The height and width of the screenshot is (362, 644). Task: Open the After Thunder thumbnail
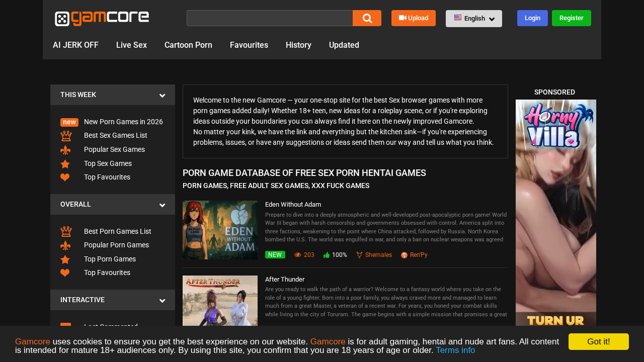[220, 301]
